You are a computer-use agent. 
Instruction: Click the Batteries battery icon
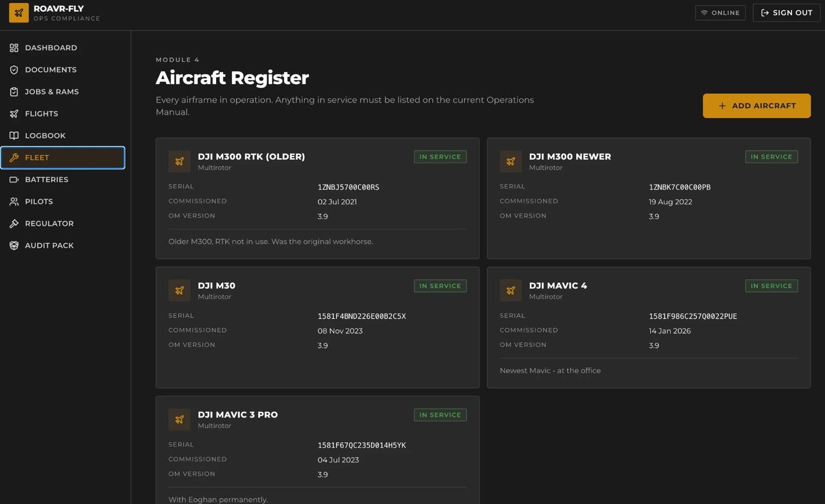[x=14, y=179]
